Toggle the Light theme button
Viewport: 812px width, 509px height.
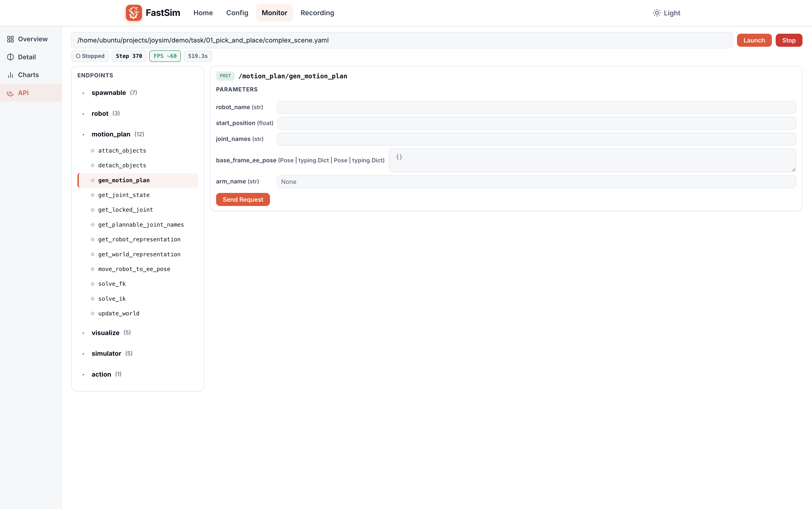[x=666, y=13]
